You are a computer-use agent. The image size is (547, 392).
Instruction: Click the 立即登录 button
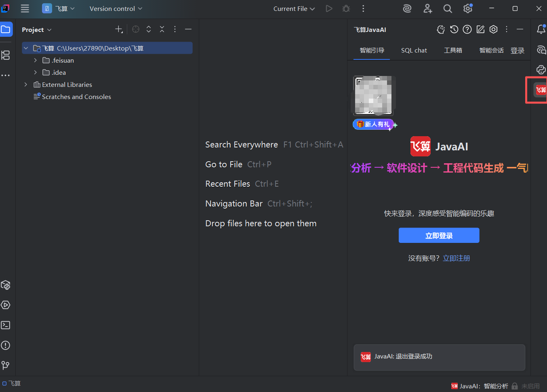click(x=439, y=236)
